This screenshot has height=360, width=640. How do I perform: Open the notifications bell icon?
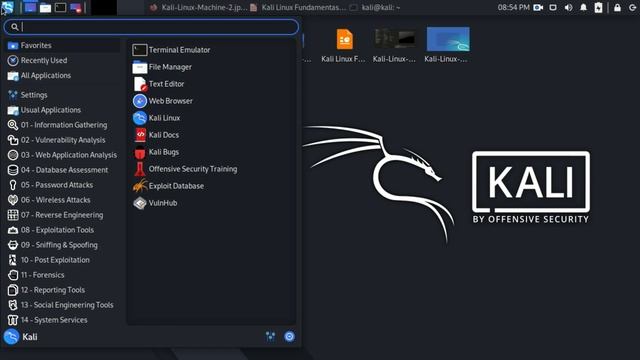(583, 7)
